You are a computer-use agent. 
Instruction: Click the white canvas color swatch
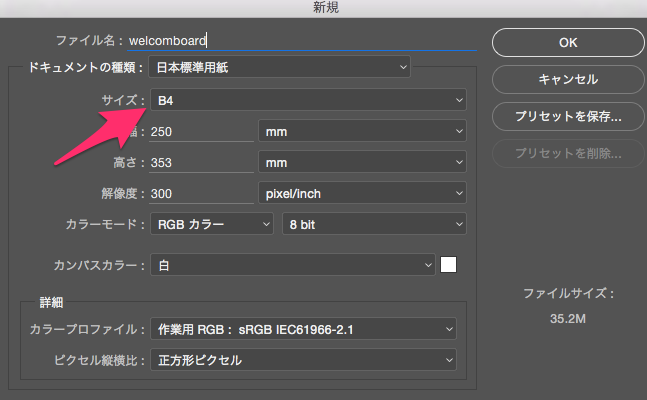tap(449, 265)
